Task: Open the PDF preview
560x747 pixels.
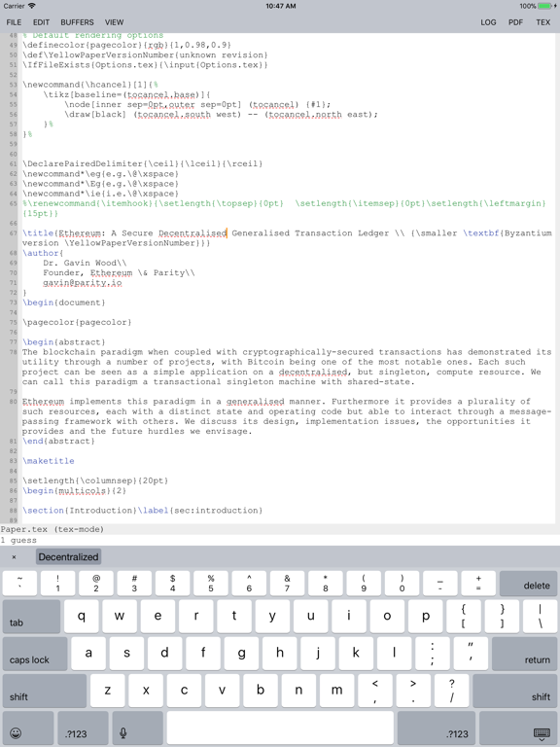Action: (515, 22)
